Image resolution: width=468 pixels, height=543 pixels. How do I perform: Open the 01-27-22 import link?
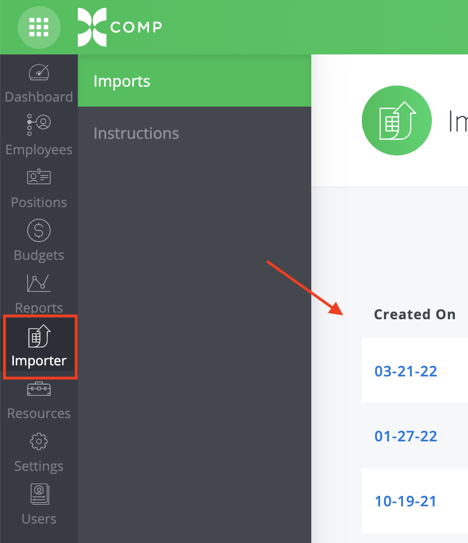(406, 436)
